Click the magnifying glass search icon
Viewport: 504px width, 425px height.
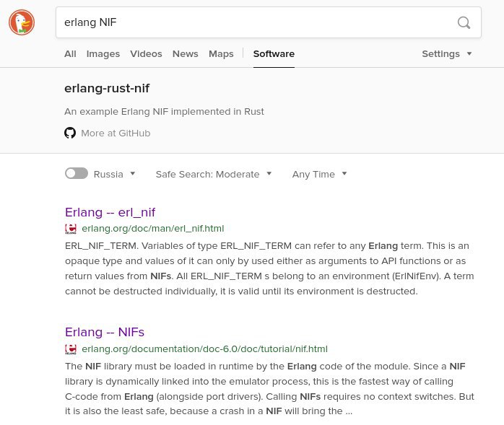pyautogui.click(x=464, y=22)
